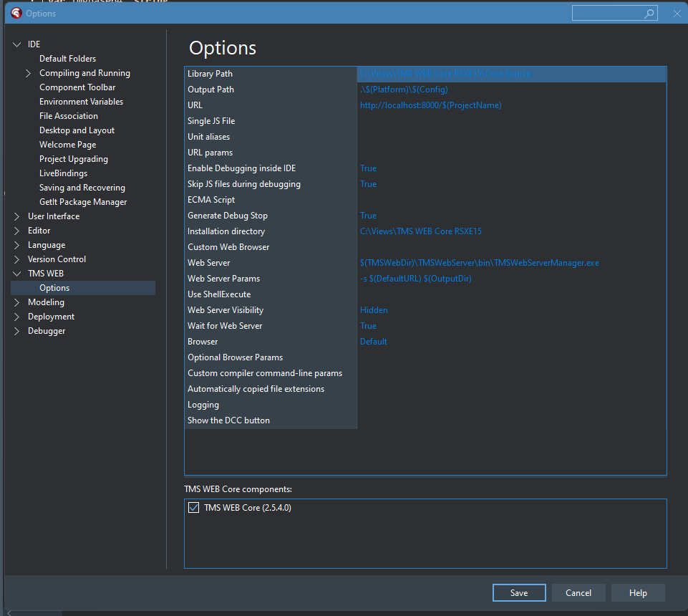Click the Browser Default value

pyautogui.click(x=512, y=342)
